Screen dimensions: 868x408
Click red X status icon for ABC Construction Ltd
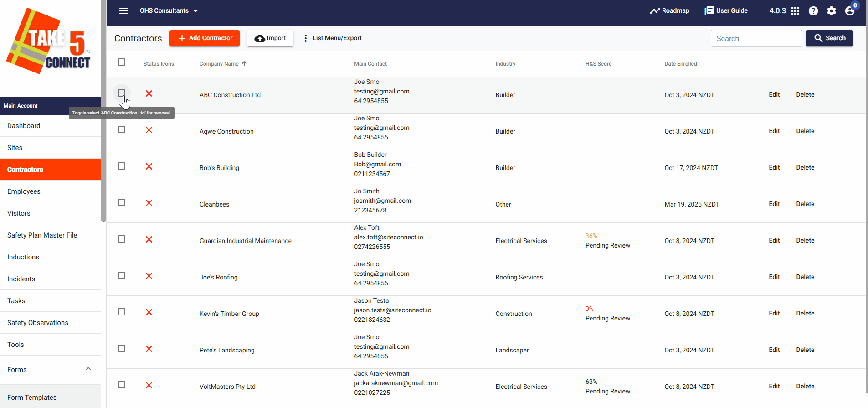(149, 93)
